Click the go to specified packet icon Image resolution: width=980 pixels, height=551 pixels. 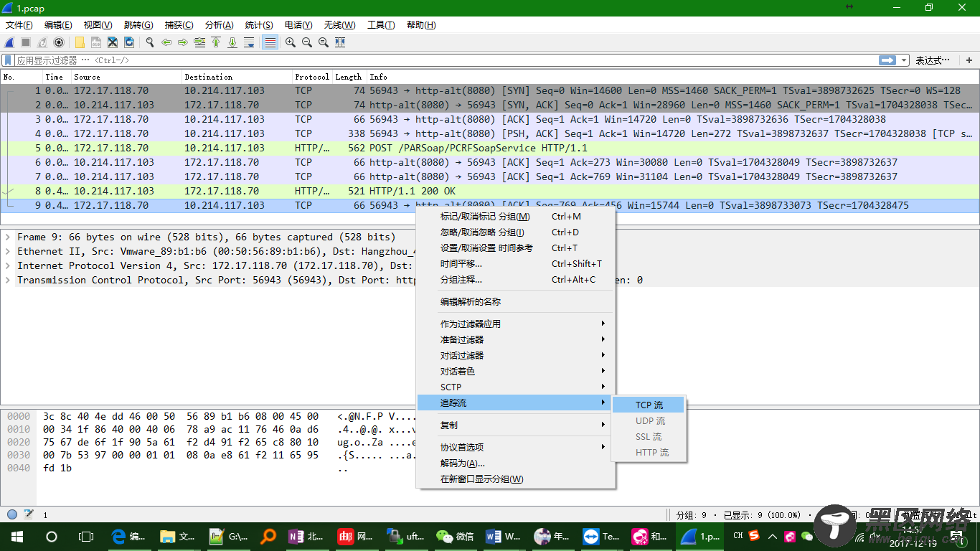click(199, 42)
